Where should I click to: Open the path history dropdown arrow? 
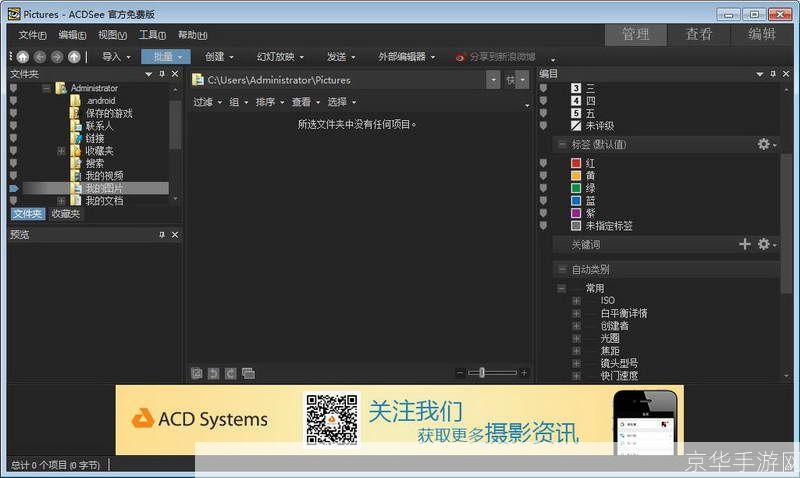(493, 80)
